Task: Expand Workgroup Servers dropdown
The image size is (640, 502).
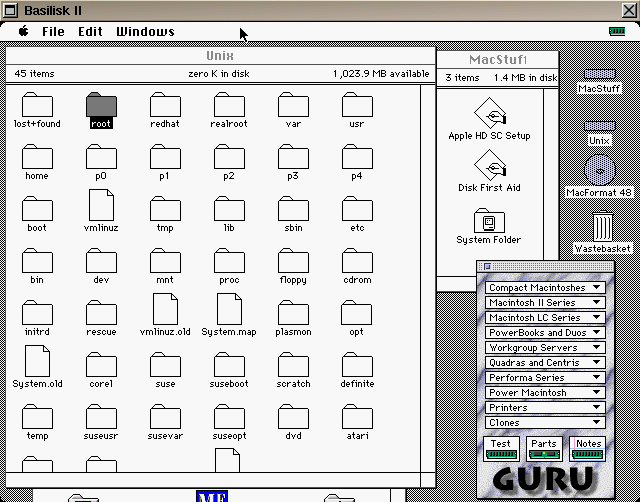Action: [x=545, y=348]
